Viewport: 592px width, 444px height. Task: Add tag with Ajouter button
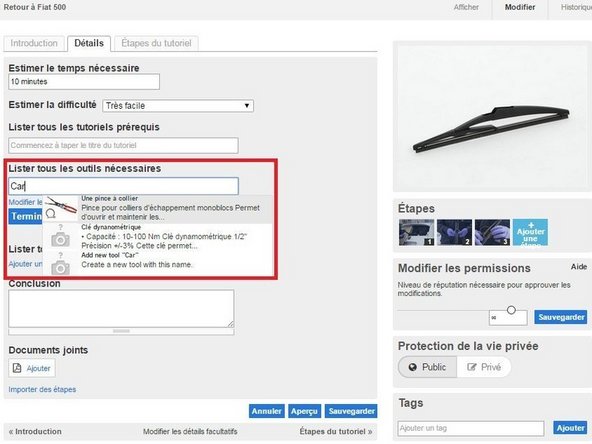point(570,428)
